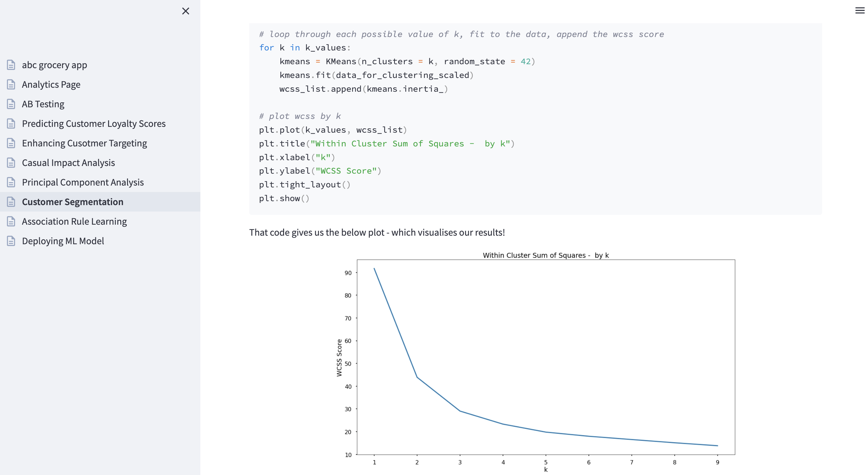The image size is (868, 475).
Task: Open Predicting Customer Loyalty Scores page
Action: tap(94, 123)
